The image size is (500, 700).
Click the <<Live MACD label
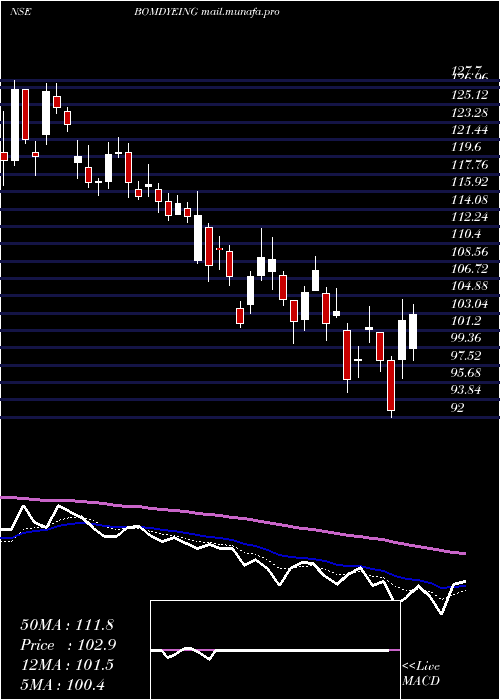point(421,674)
